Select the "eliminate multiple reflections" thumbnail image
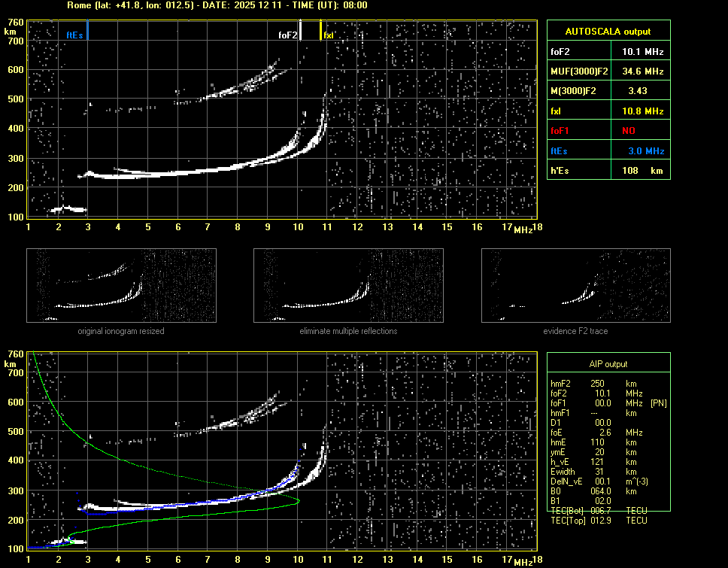Viewport: 728px width, 568px height. (x=348, y=286)
